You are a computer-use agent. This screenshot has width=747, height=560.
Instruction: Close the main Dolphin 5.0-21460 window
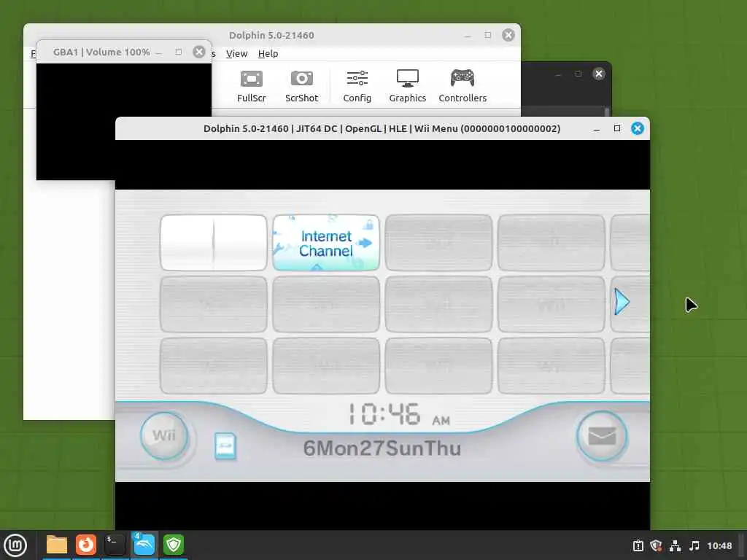508,35
